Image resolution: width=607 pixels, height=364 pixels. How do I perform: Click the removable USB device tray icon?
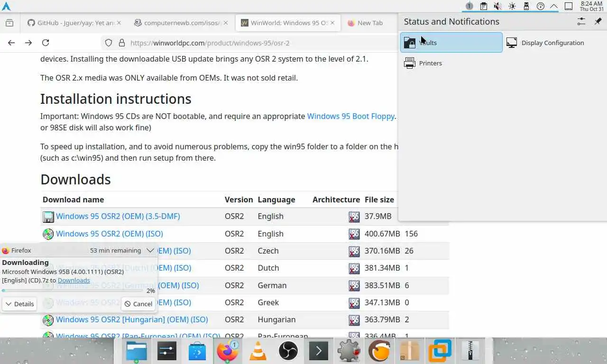tap(526, 6)
